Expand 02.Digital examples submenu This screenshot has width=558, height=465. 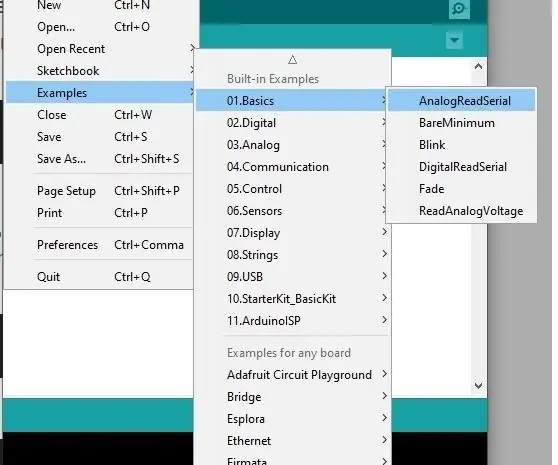292,123
